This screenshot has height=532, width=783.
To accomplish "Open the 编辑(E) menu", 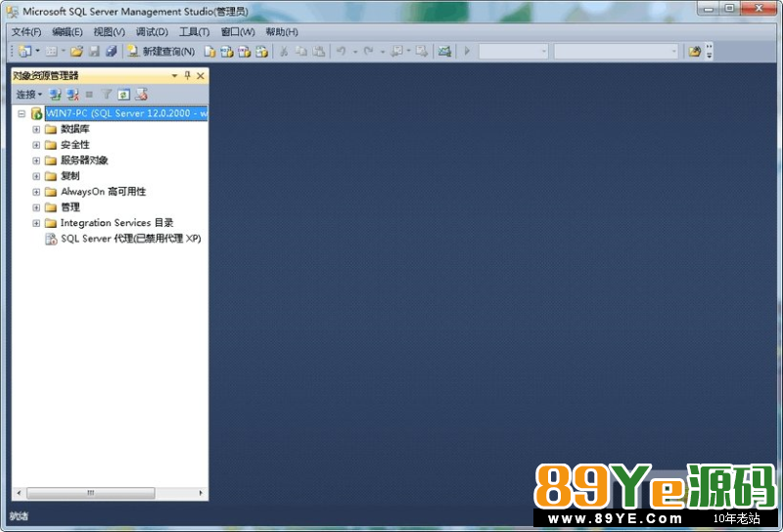I will point(68,32).
